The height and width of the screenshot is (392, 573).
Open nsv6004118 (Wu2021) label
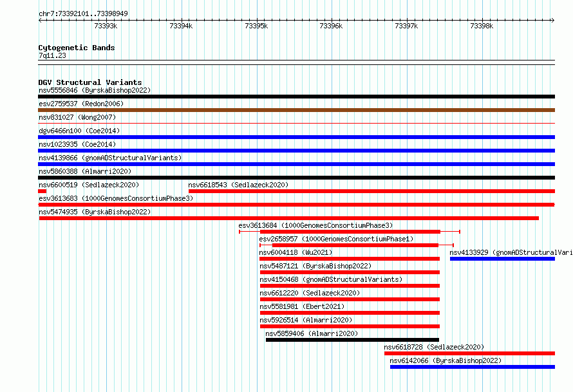tap(296, 252)
